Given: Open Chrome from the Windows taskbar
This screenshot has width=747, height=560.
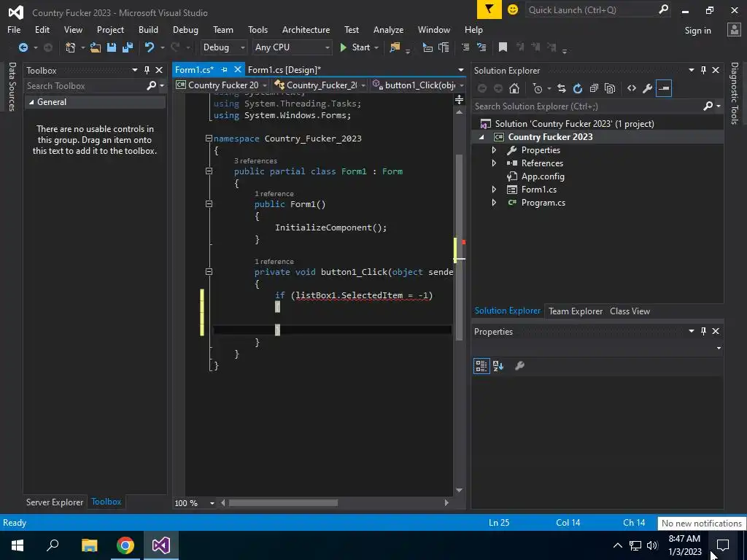Looking at the screenshot, I should click(x=125, y=545).
